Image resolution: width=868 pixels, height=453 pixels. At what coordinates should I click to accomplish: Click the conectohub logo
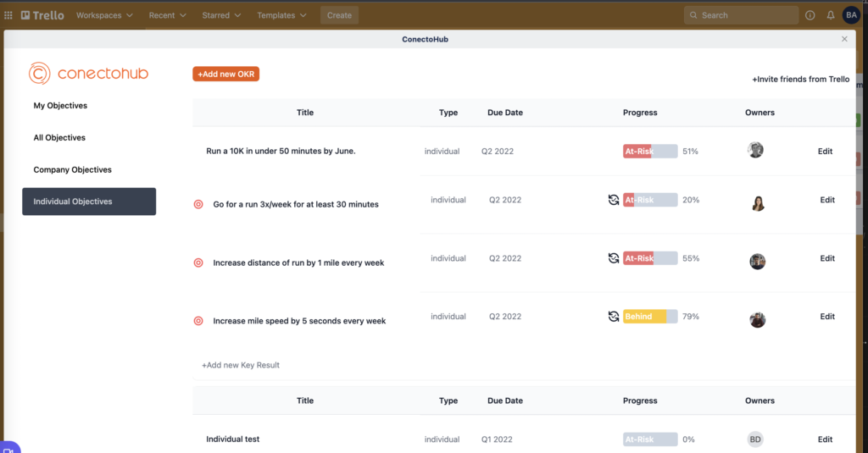(x=88, y=73)
